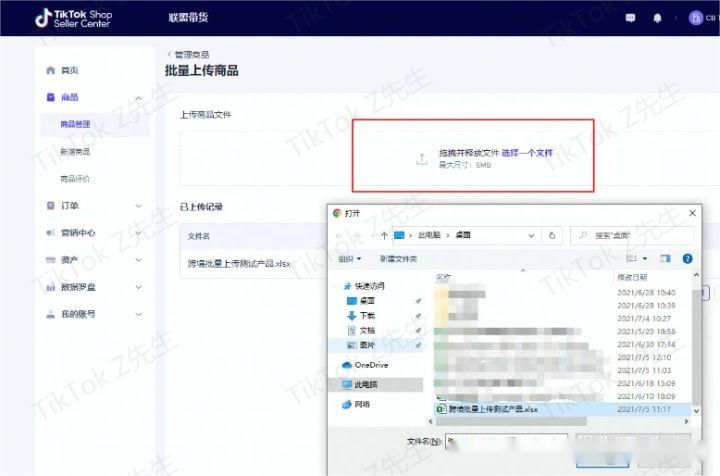This screenshot has height=476, width=720.
Task: Click the user avatar in header
Action: click(x=696, y=18)
